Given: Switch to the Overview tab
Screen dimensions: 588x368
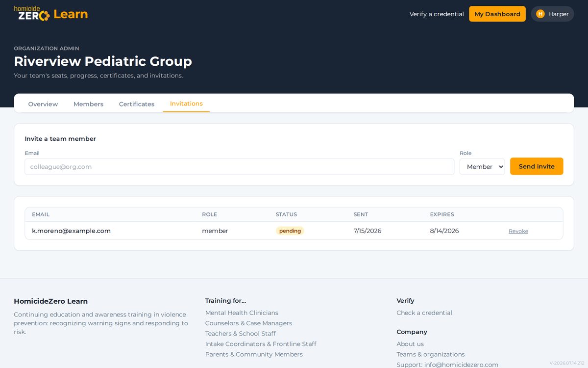Looking at the screenshot, I should (43, 104).
